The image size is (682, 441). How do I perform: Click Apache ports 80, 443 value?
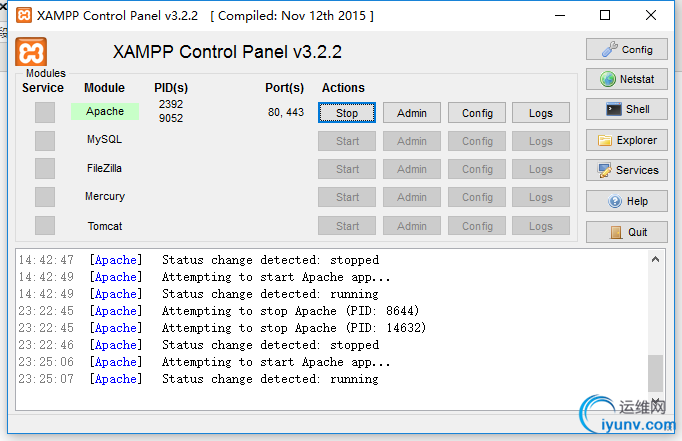coord(286,112)
